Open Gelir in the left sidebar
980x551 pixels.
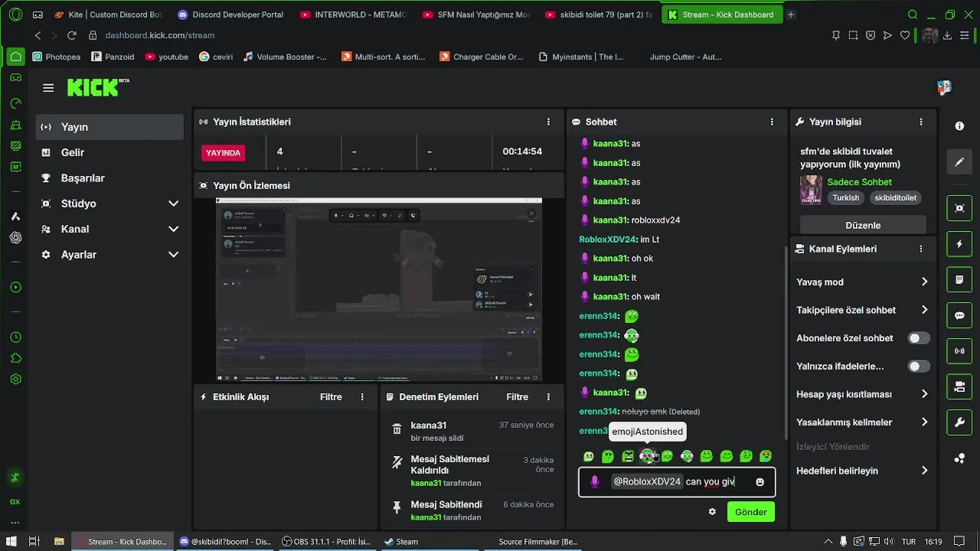109,152
